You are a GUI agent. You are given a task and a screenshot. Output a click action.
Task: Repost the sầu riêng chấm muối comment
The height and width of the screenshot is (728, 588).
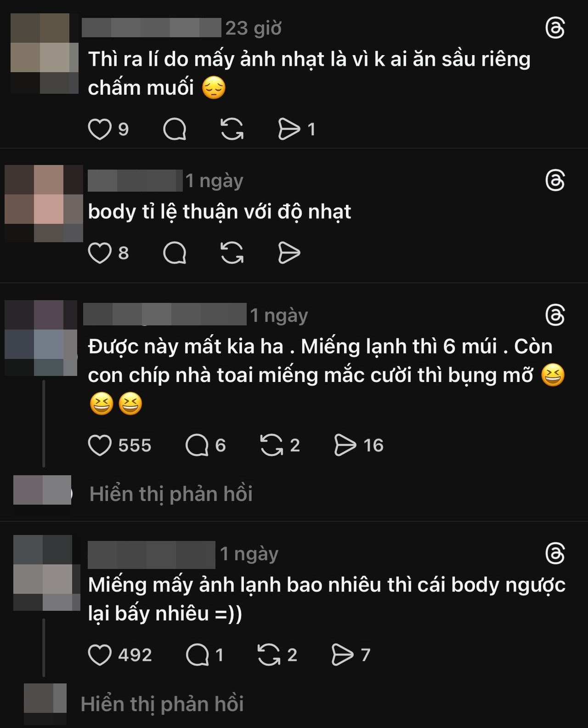click(232, 129)
